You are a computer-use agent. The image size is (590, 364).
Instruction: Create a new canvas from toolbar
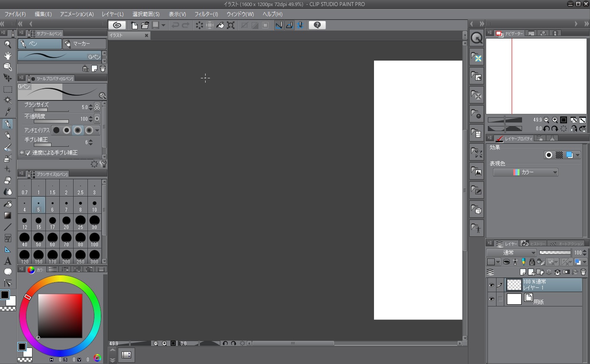coord(135,25)
